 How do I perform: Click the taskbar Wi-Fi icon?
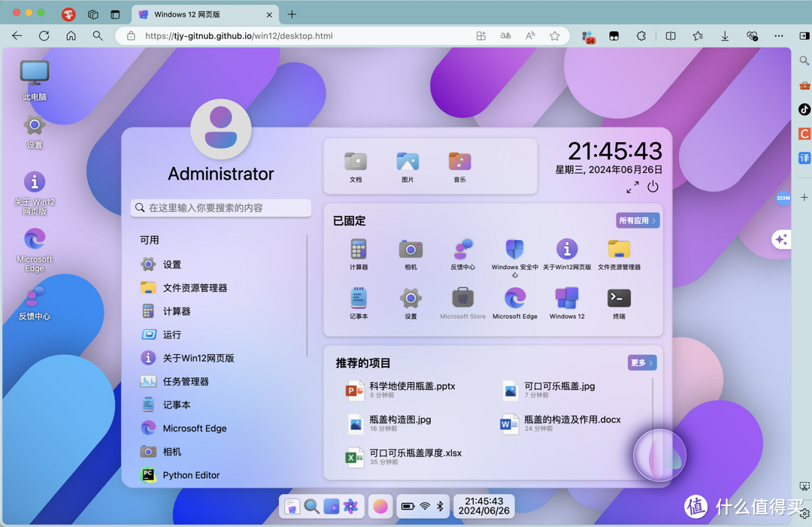tap(425, 506)
